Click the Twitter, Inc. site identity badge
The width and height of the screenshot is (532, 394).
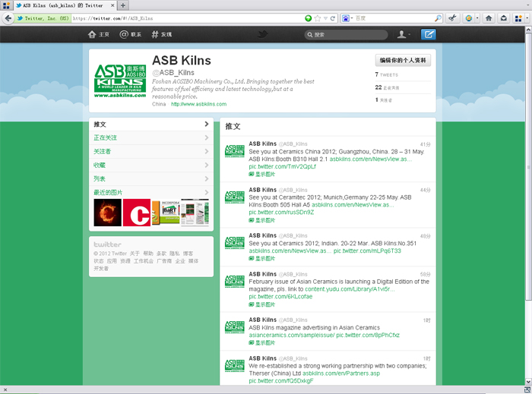click(43, 18)
